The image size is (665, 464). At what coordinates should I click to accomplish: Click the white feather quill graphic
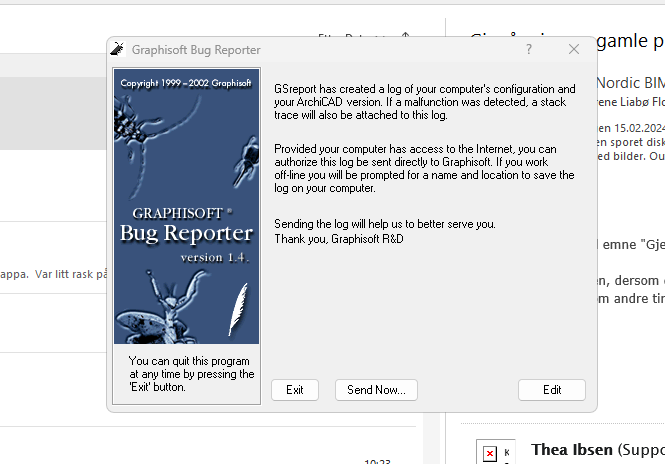coord(240,310)
